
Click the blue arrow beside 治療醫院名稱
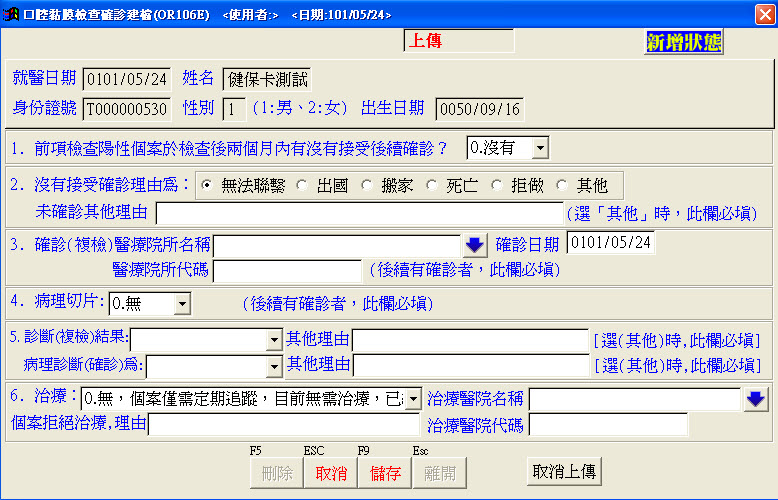click(x=755, y=399)
